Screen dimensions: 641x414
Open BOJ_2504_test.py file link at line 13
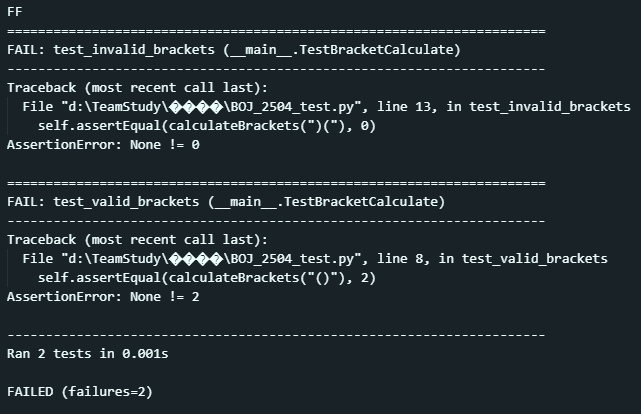pyautogui.click(x=211, y=107)
